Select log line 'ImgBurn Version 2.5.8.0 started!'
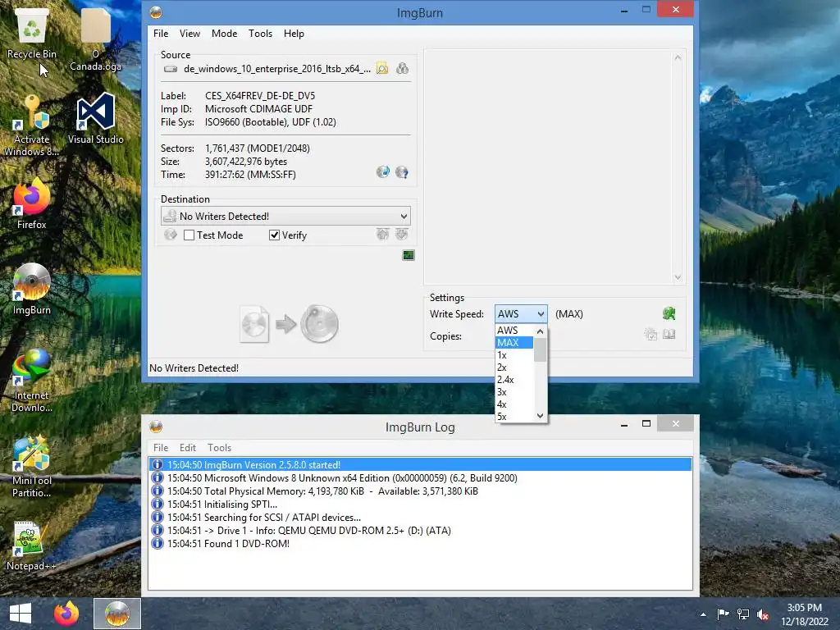Screen dimensions: 840x630 pyautogui.click(x=420, y=464)
